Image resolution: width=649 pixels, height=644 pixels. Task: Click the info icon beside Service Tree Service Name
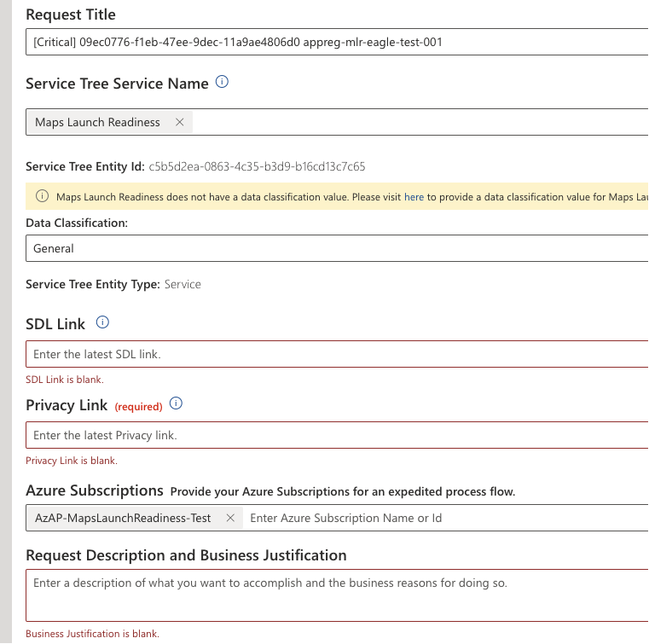coord(222,82)
